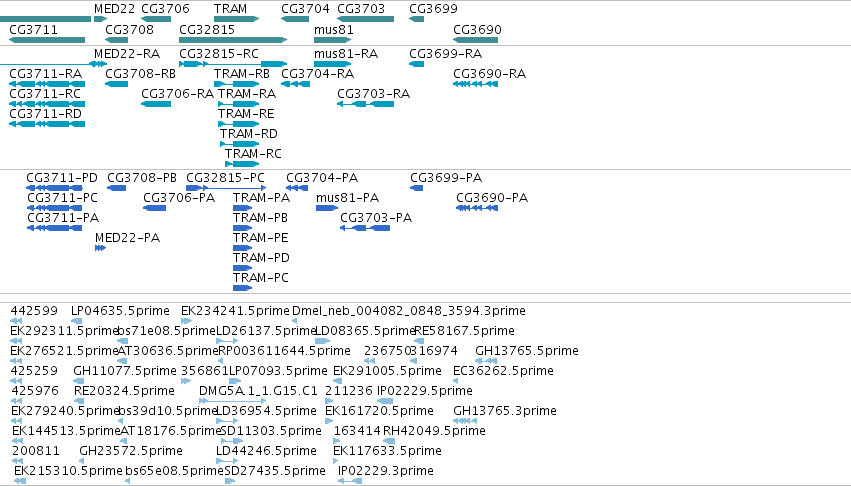
Task: Select the TRAM-PA protein feature
Action: point(243,208)
